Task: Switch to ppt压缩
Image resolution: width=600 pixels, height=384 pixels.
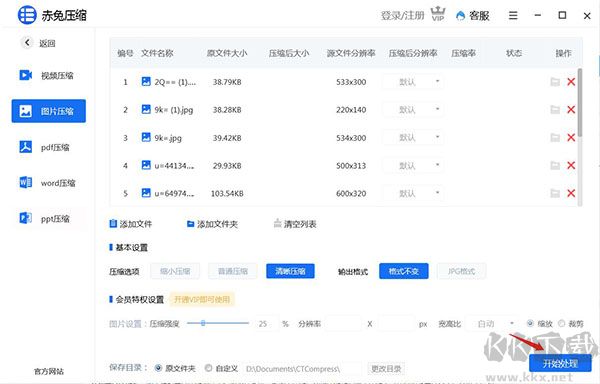Action: coord(49,218)
